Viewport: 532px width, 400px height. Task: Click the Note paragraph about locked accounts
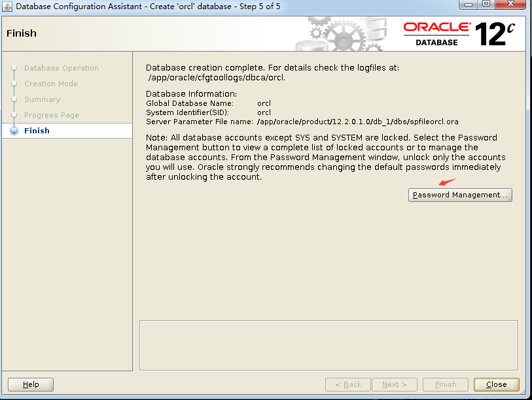325,158
